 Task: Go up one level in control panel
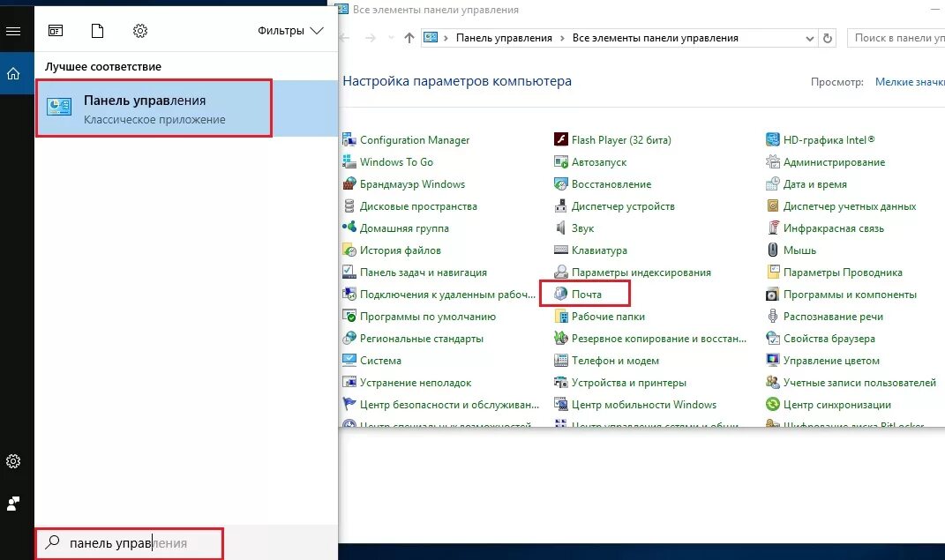click(x=409, y=38)
